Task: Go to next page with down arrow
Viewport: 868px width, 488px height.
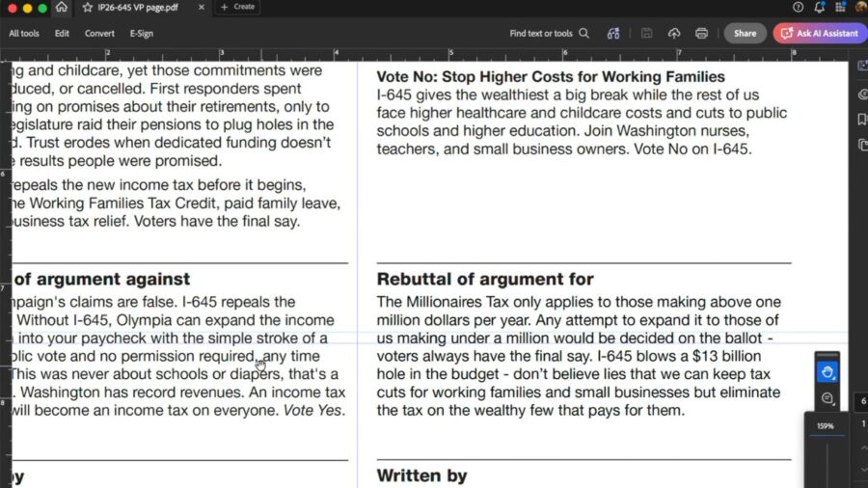Action: 863,469
